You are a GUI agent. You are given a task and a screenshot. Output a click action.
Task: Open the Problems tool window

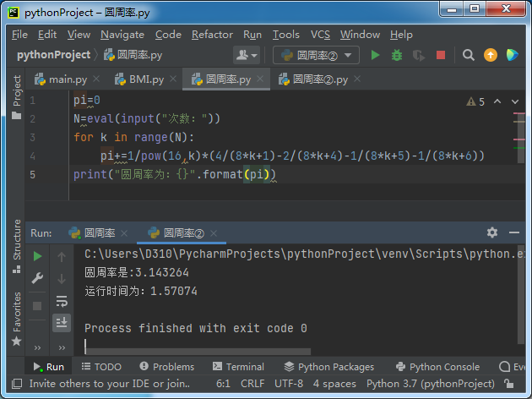point(166,367)
